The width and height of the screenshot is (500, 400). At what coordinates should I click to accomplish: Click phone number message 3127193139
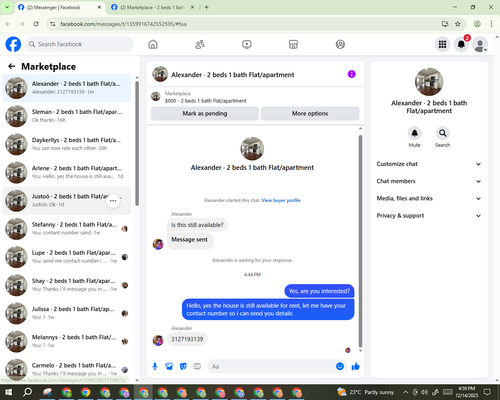pyautogui.click(x=187, y=339)
